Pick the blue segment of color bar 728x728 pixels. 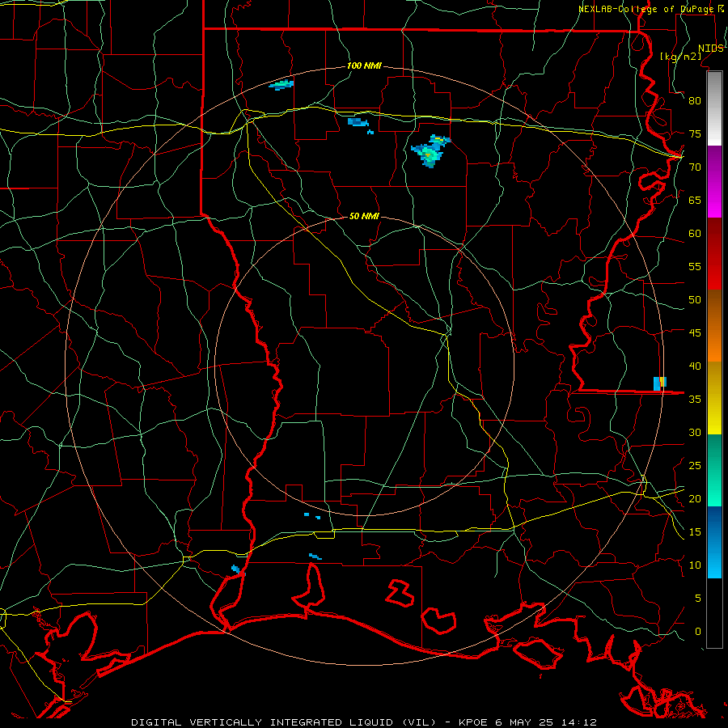point(714,542)
